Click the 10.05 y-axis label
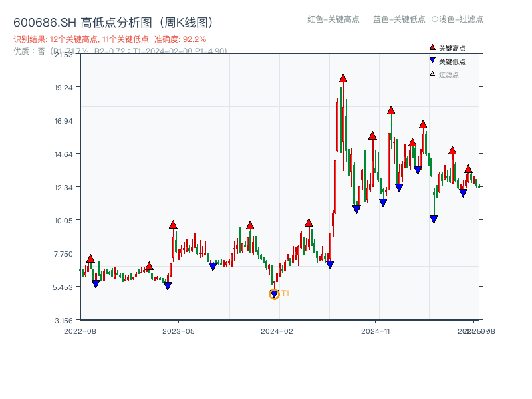 click(x=64, y=221)
